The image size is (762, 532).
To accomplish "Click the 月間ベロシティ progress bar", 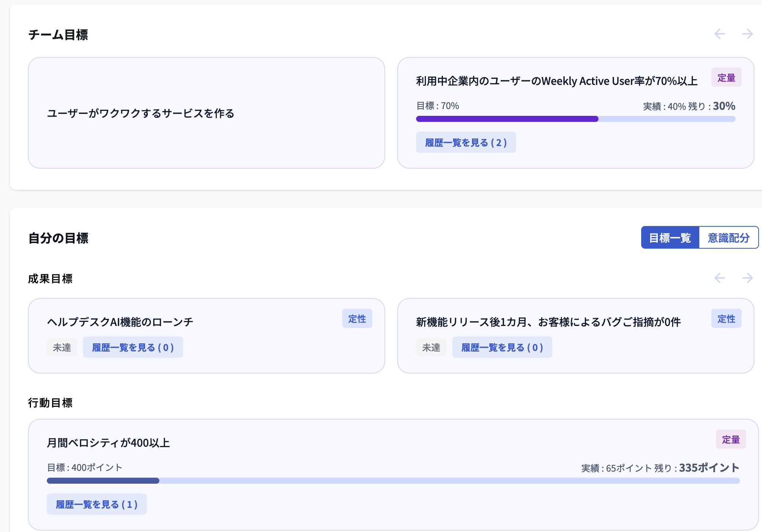I will tap(393, 481).
